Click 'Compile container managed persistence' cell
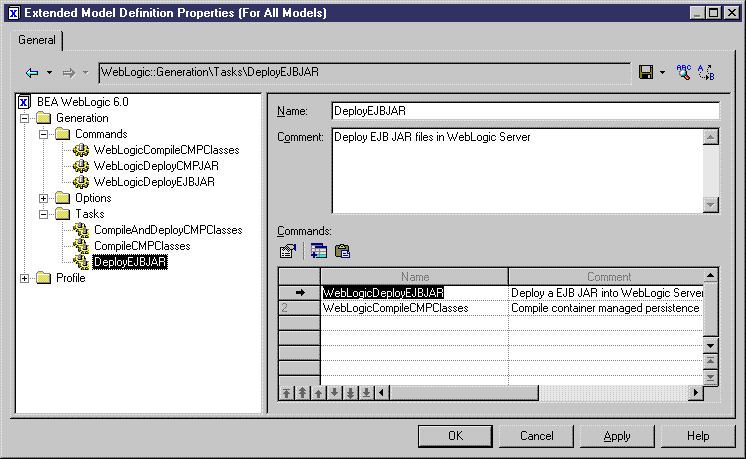Screen dimensions: 746x459 pyautogui.click(x=606, y=308)
